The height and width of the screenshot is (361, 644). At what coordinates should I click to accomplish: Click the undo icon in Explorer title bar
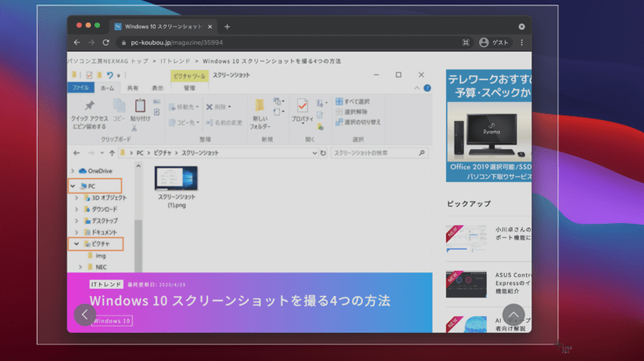[x=109, y=75]
